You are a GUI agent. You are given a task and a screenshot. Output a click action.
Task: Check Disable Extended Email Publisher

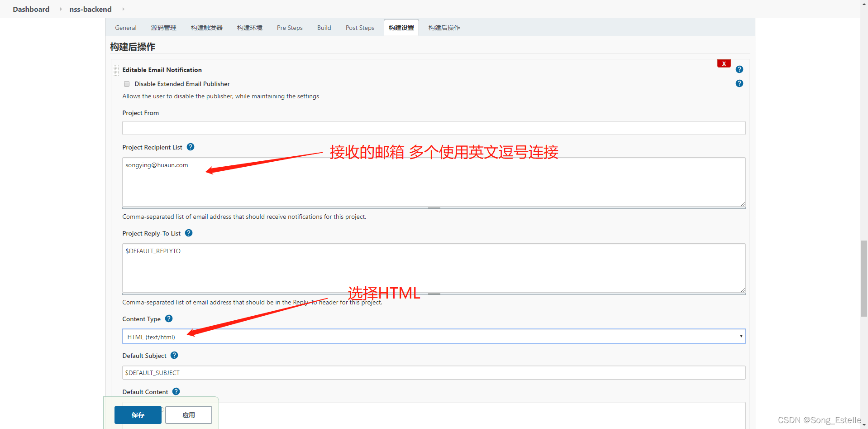click(x=127, y=84)
